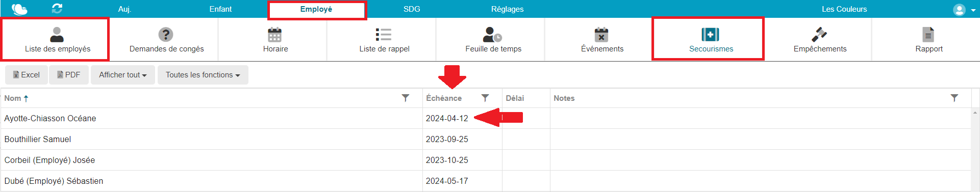The image size is (980, 192).
Task: Export table with PDF button
Action: click(69, 75)
